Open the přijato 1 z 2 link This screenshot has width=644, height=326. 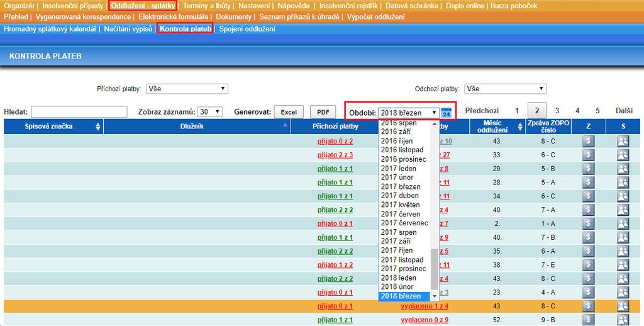click(335, 265)
